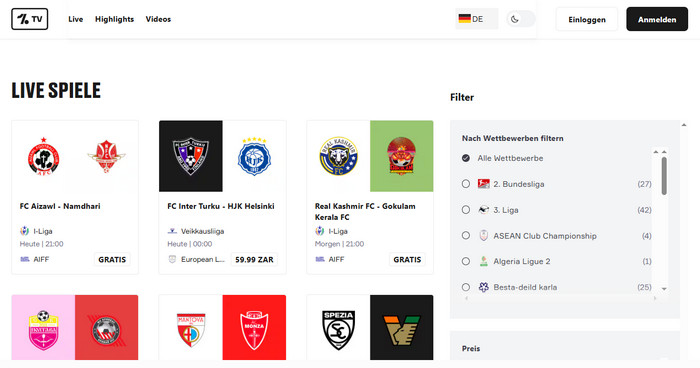Open the DE language selector
This screenshot has height=368, width=700.
pos(476,19)
